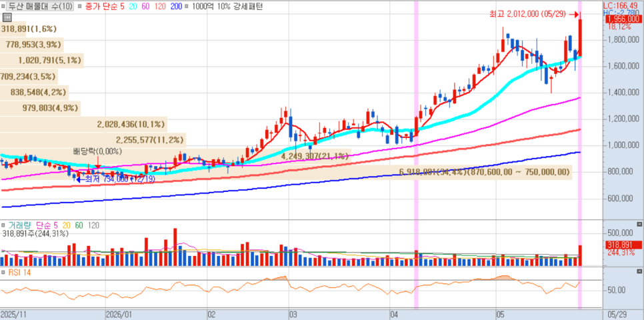Click the 04 month label on time axis

394,314
